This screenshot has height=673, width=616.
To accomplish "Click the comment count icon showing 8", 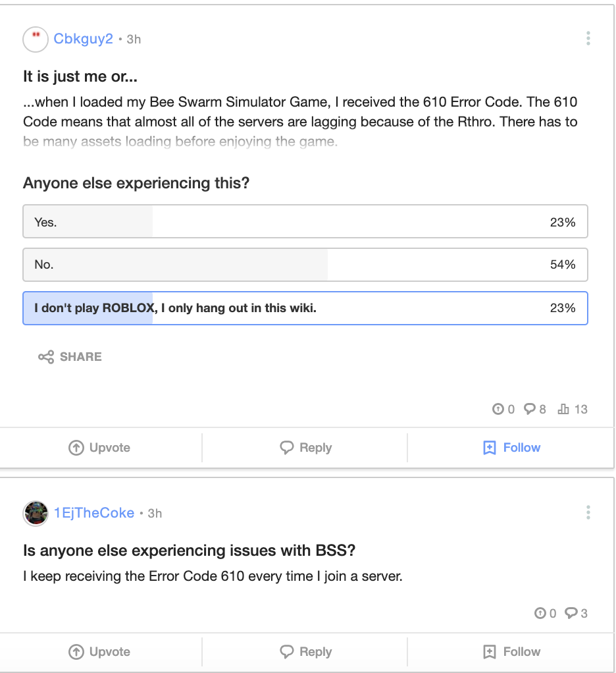I will point(530,410).
